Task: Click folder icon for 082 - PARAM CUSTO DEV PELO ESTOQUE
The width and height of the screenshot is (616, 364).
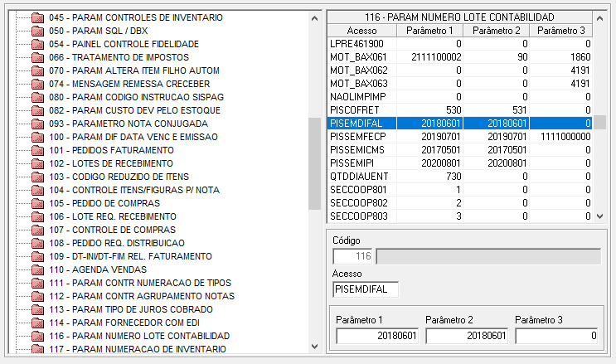Action: coord(37,110)
